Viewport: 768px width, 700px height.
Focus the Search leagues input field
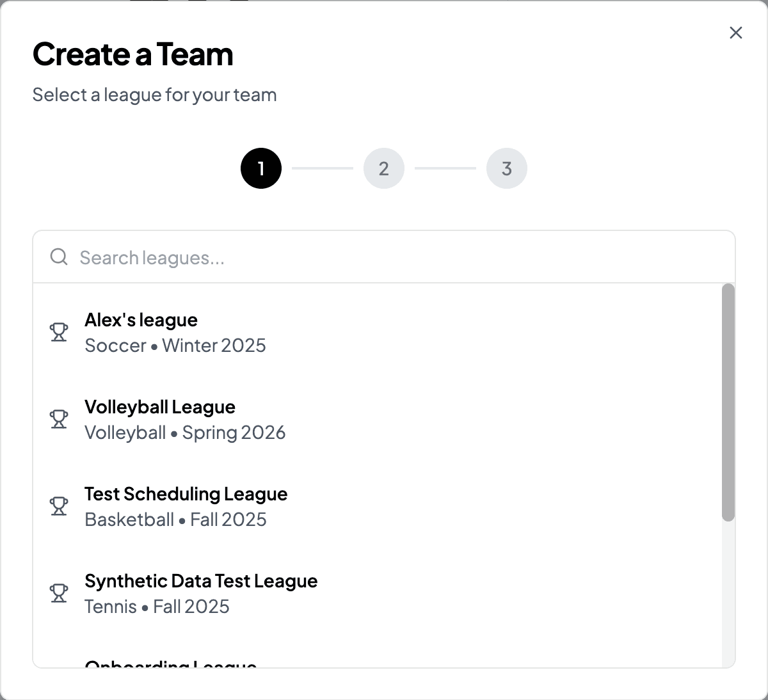384,257
